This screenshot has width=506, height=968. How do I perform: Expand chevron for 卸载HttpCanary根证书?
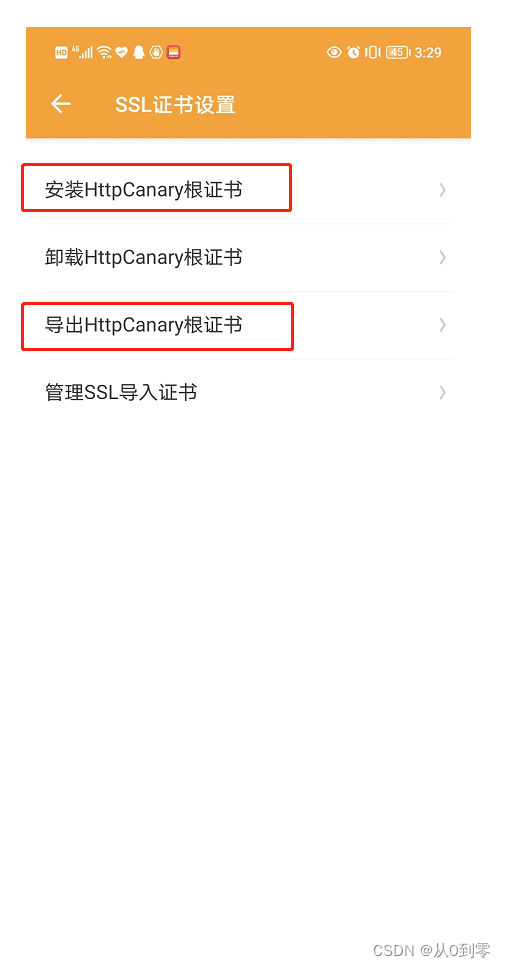click(442, 257)
